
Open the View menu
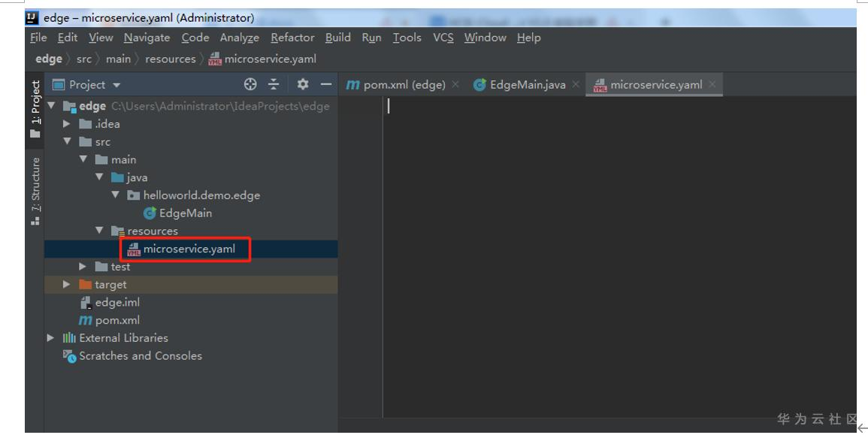pyautogui.click(x=101, y=38)
